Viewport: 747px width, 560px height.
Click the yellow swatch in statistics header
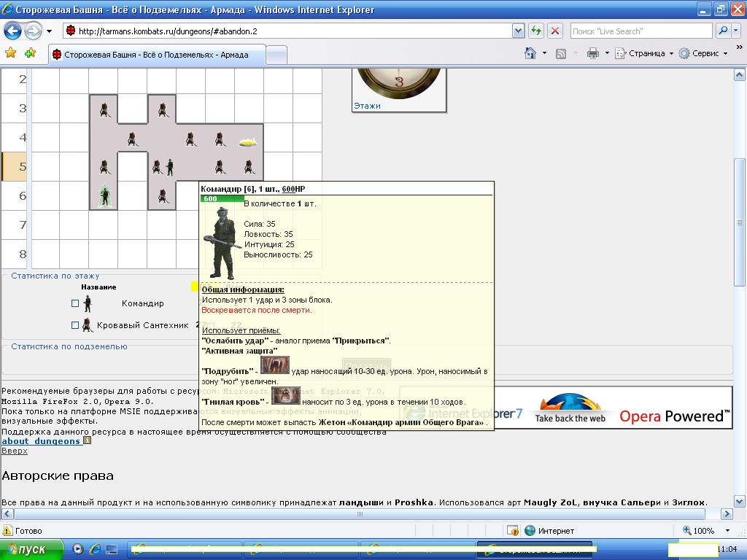[x=196, y=287]
